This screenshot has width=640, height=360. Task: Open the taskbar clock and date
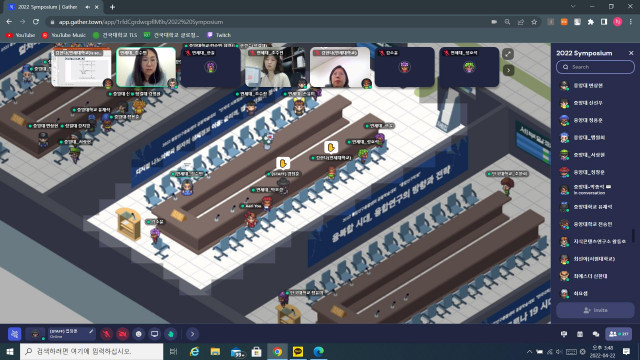tap(602, 351)
